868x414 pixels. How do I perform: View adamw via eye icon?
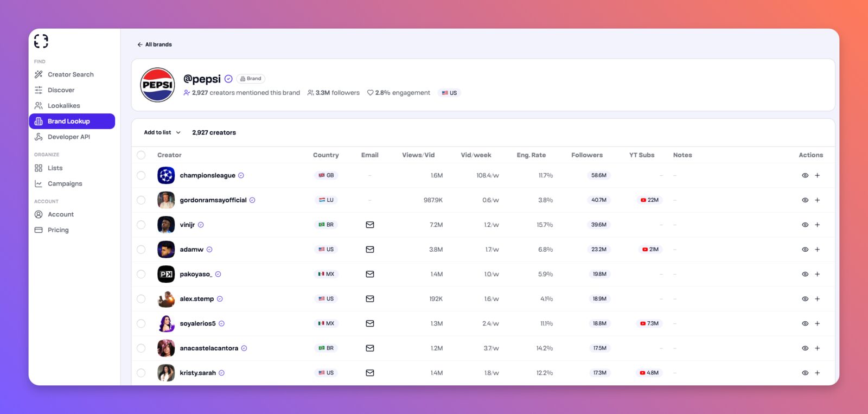(805, 250)
